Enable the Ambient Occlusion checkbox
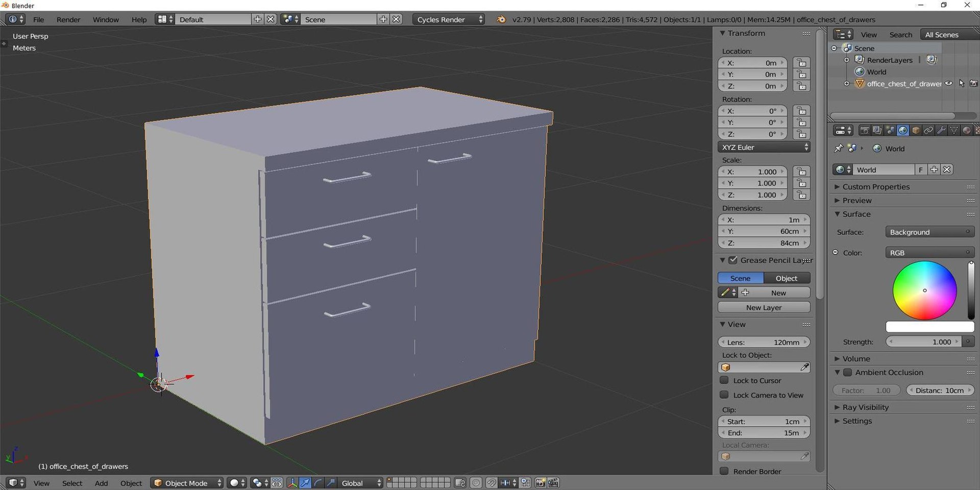The height and width of the screenshot is (490, 980). [x=847, y=373]
